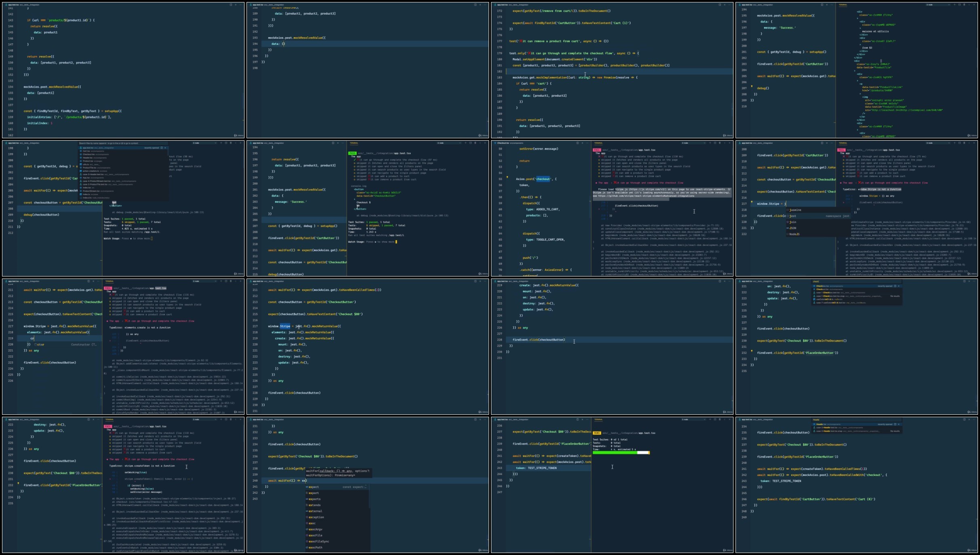This screenshot has height=555, width=980.
Task: Click the lightbulb beside line 217 window.Stripe = j
Action: click(752, 202)
